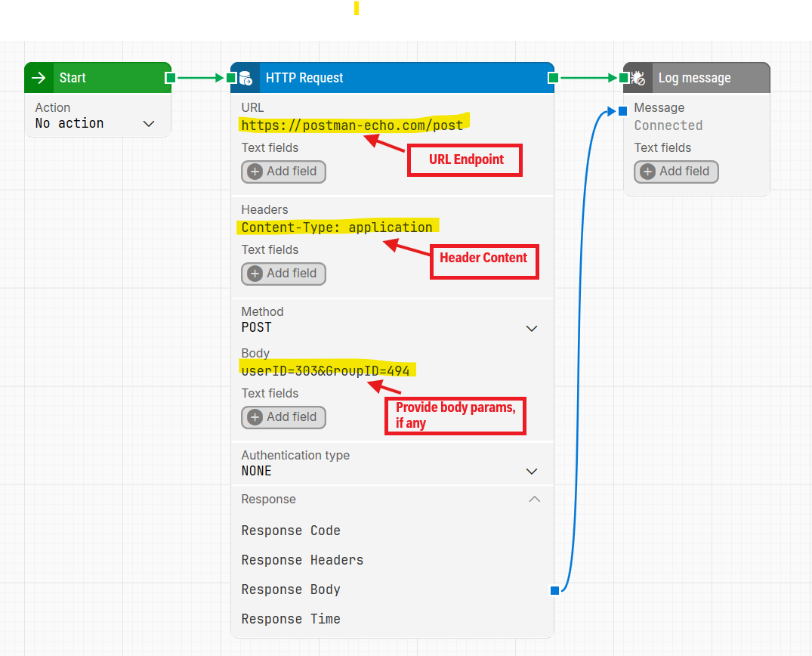Viewport: 812px width, 656px height.
Task: Click the Log message node bug icon
Action: point(638,79)
